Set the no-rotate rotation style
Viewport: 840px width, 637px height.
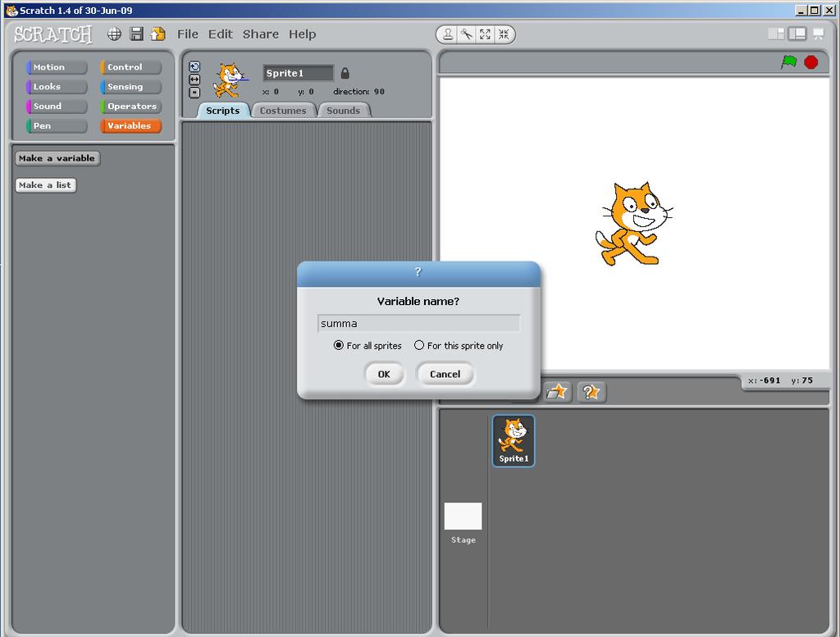click(x=194, y=92)
